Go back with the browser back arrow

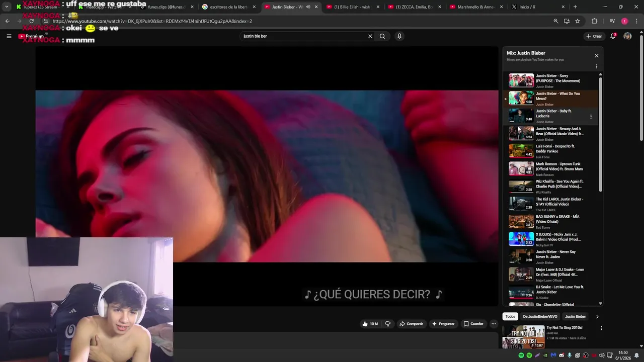[x=7, y=21]
